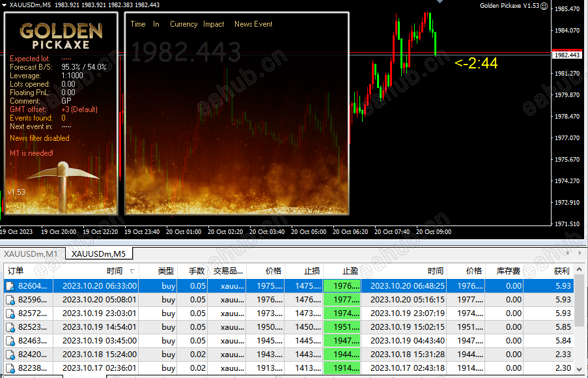Click the Leverage 1:1000 value

[72, 76]
